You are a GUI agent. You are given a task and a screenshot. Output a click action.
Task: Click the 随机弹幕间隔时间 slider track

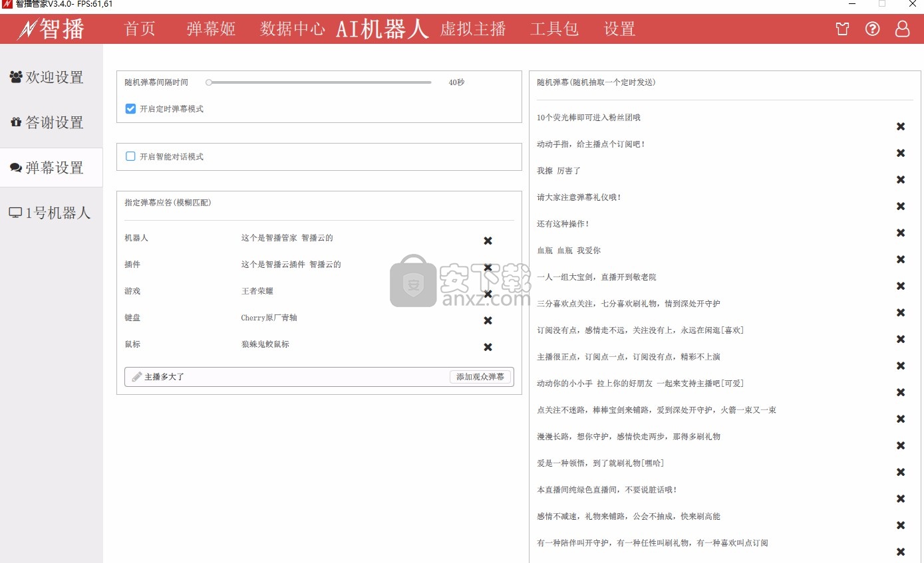(x=319, y=82)
